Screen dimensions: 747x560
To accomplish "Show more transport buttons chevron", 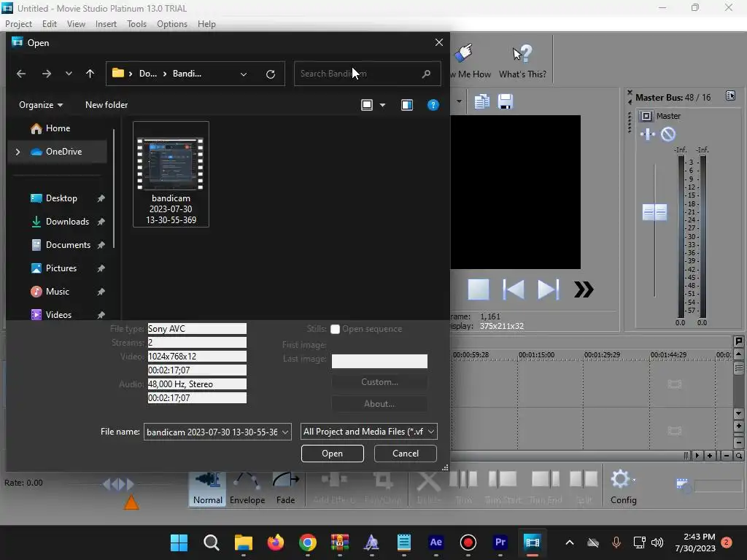I will click(x=584, y=289).
